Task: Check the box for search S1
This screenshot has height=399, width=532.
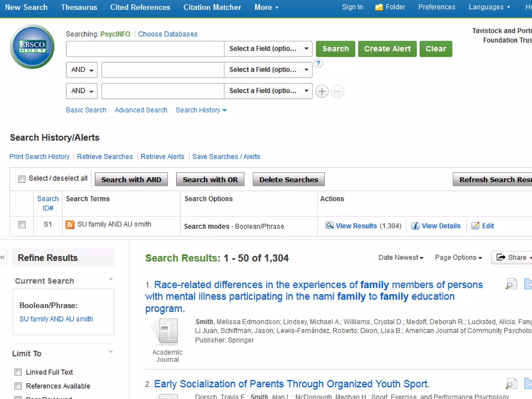Action: tap(22, 225)
